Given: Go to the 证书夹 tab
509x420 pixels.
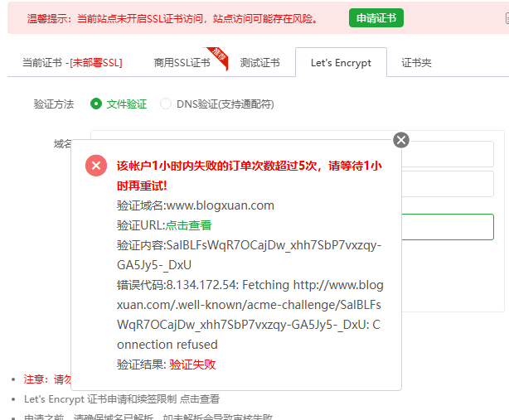Looking at the screenshot, I should [x=416, y=63].
